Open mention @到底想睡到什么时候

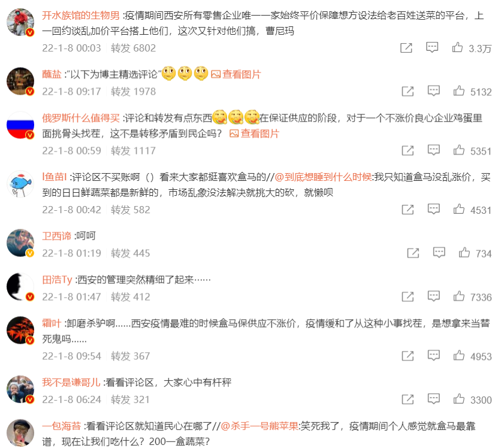[x=323, y=177]
